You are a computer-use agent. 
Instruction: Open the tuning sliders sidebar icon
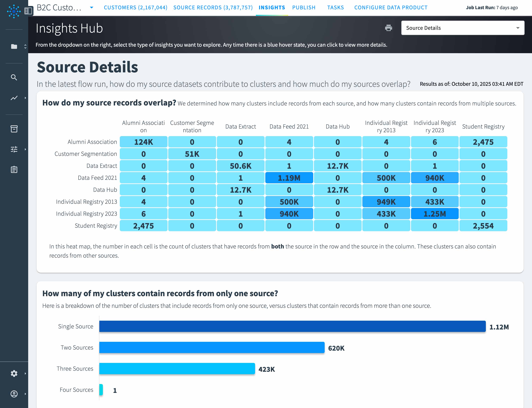(x=14, y=149)
